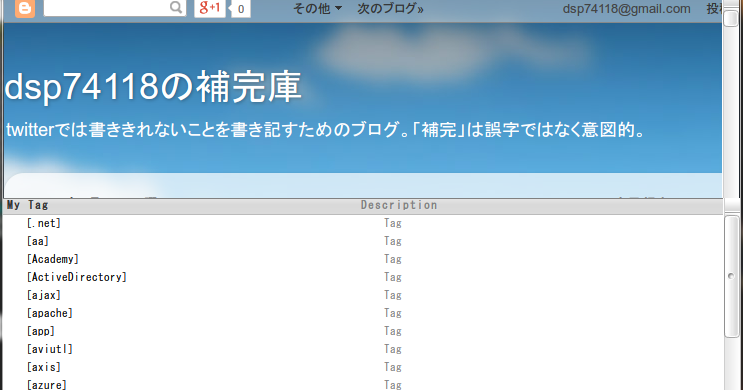Open the その他 dropdown menu
This screenshot has width=743, height=390.
click(317, 9)
